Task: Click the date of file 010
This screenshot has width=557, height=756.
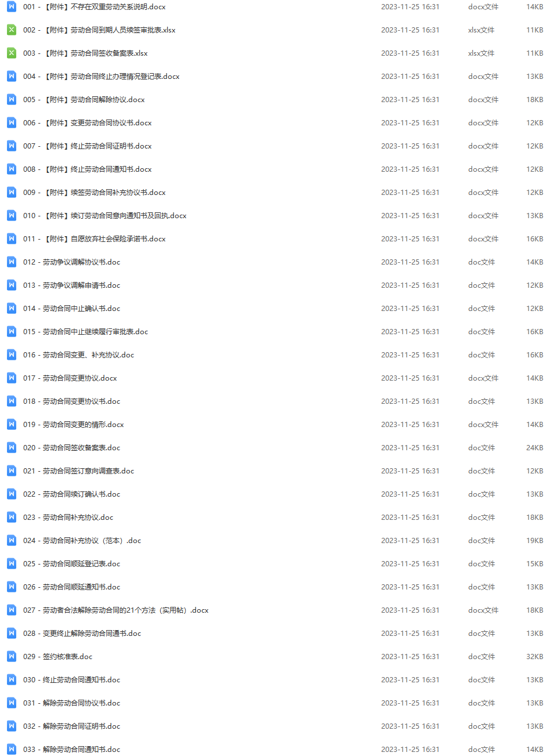Action: [x=410, y=215]
